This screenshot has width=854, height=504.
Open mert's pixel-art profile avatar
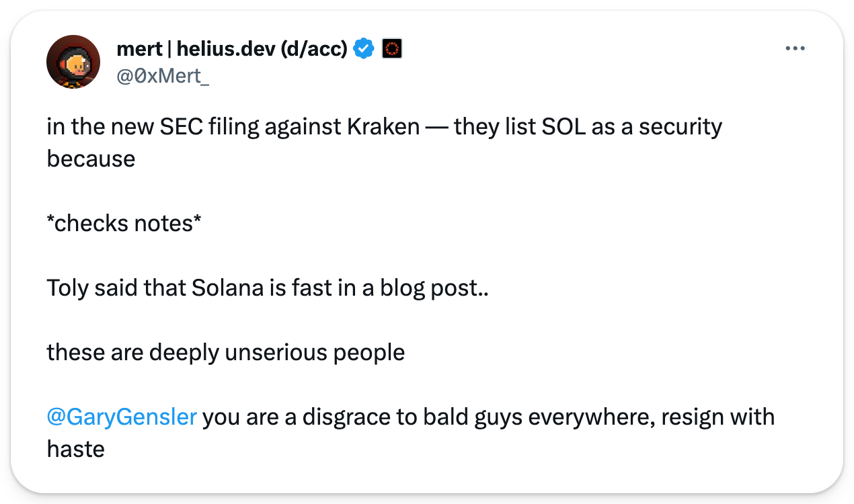pyautogui.click(x=73, y=62)
